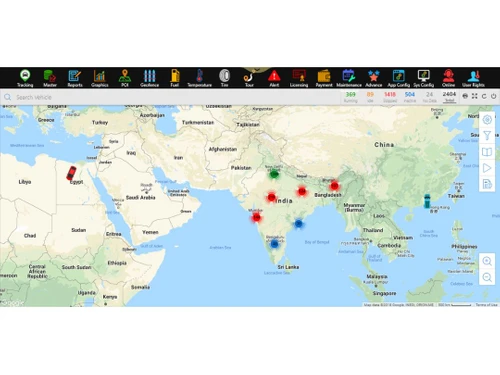Open the Maintenance calendar module
500x375 pixels.
point(349,78)
